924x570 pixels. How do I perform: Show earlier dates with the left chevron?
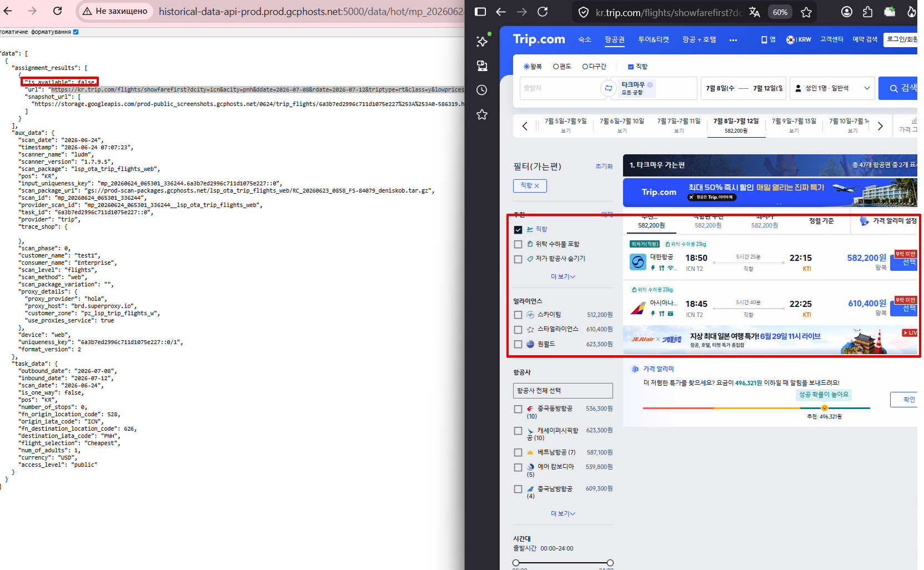point(525,126)
